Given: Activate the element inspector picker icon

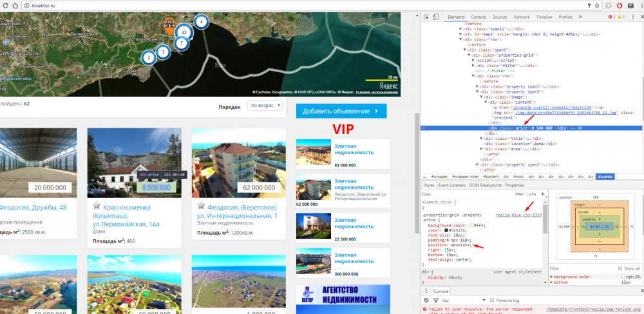Looking at the screenshot, I should [x=426, y=17].
